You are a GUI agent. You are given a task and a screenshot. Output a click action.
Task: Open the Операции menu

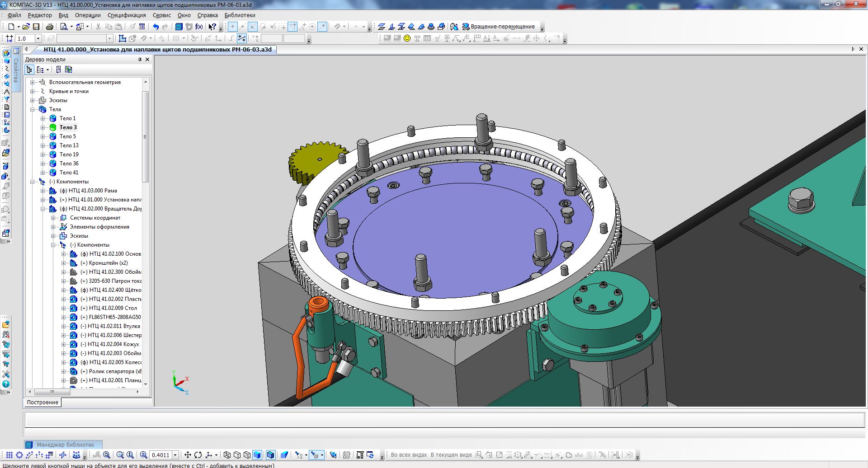[88, 15]
